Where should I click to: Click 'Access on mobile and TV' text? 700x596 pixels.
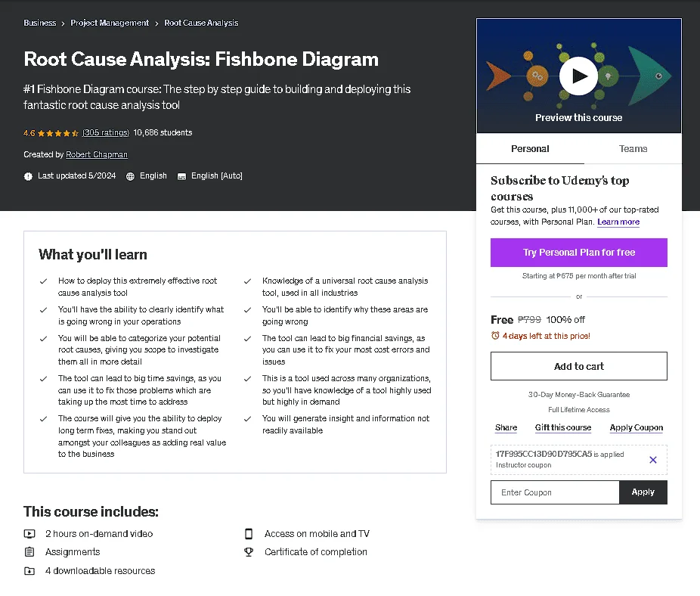(x=317, y=534)
